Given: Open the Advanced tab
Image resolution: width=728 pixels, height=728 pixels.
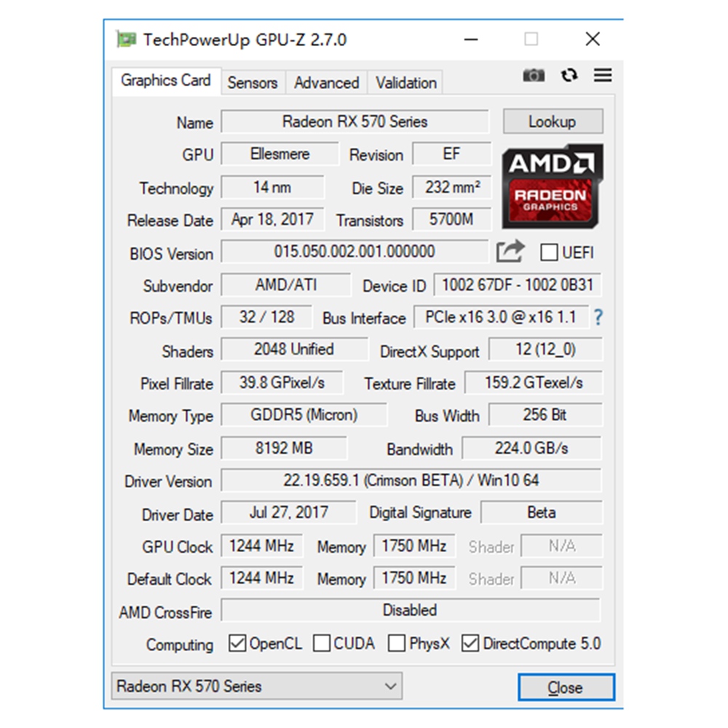Looking at the screenshot, I should click(326, 83).
